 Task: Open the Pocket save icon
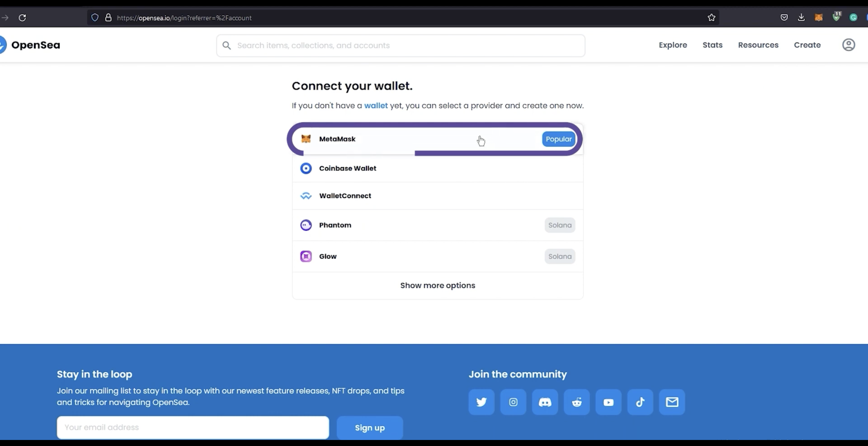click(x=784, y=17)
